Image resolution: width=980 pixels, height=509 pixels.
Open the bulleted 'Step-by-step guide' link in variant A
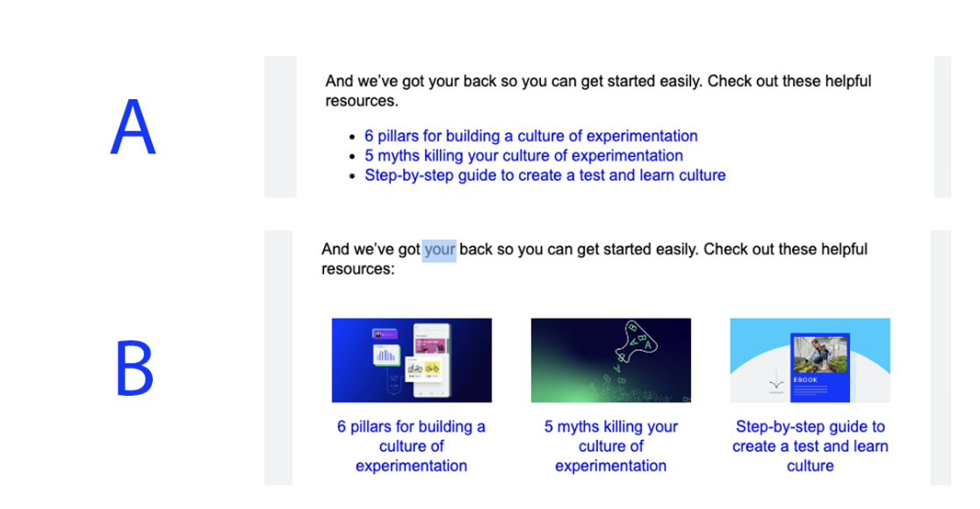(544, 176)
